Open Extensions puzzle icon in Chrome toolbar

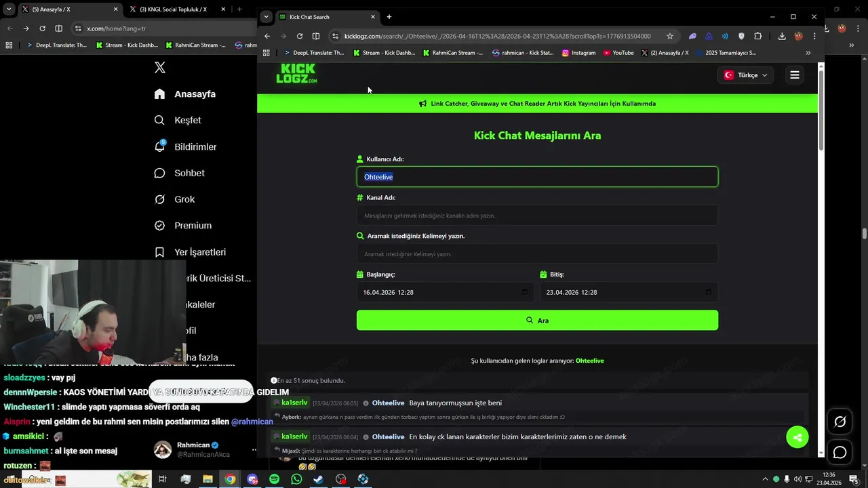pyautogui.click(x=758, y=36)
